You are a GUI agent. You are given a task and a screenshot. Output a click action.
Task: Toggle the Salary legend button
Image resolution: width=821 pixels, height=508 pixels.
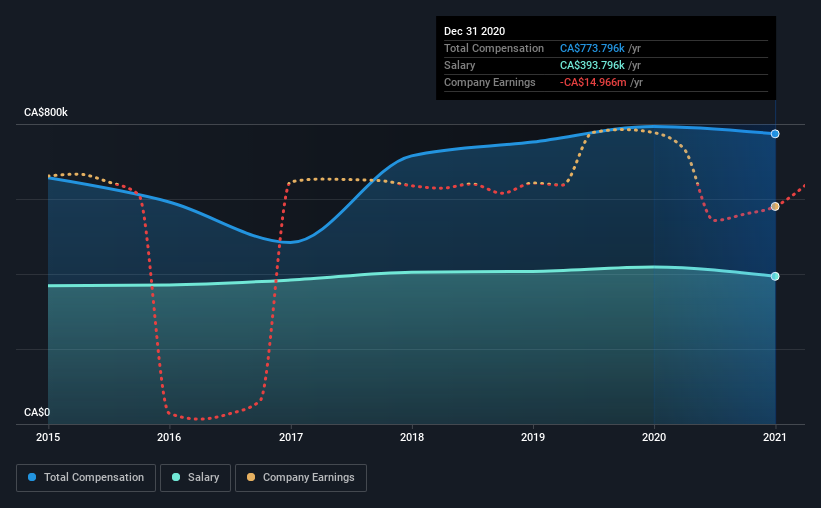tap(195, 478)
